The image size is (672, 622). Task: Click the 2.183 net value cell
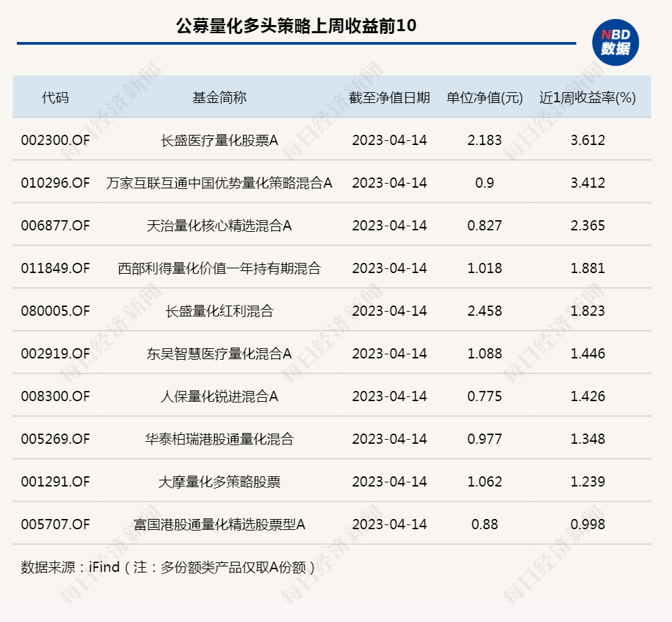485,140
